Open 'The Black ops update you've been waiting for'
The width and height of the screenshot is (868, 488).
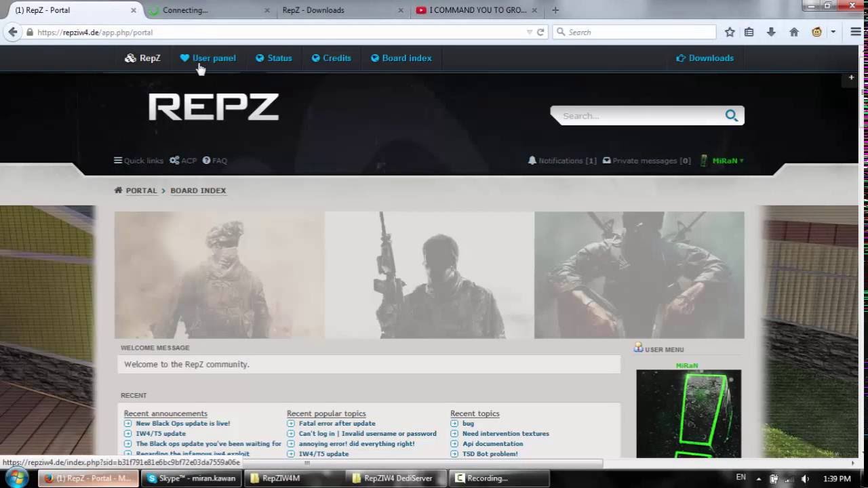click(x=208, y=444)
